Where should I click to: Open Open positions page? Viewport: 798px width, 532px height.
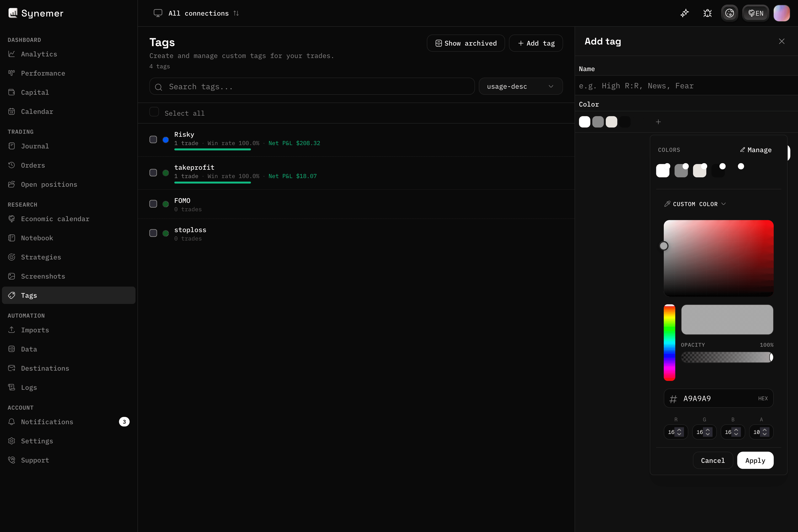point(69,184)
